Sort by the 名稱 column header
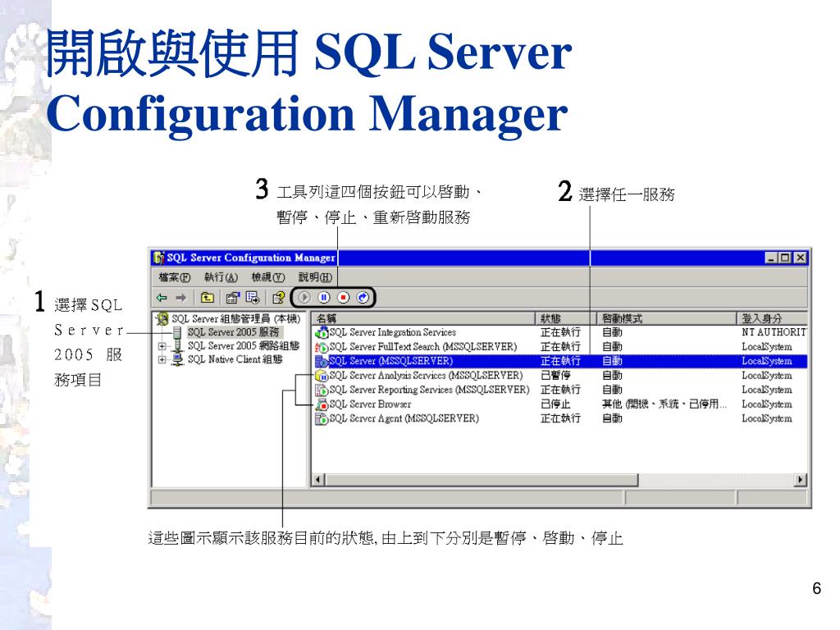 [423, 318]
